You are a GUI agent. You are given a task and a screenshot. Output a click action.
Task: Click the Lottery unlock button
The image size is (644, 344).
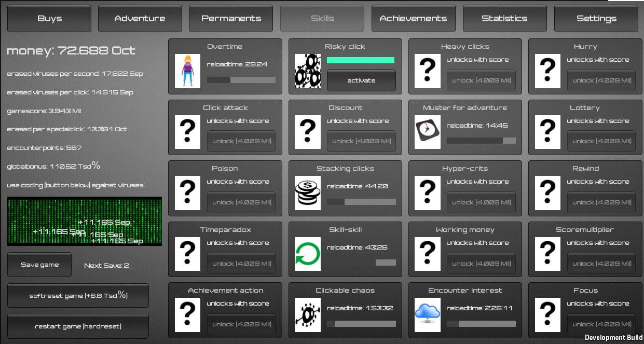coord(601,141)
